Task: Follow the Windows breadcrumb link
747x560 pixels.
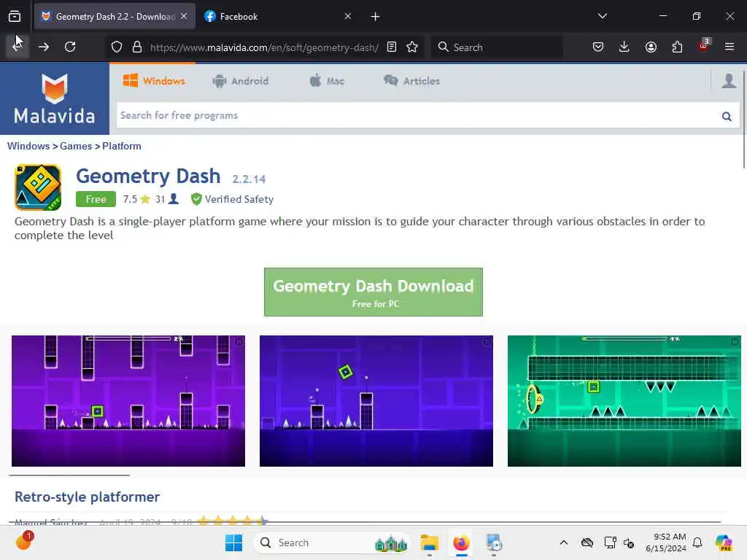Action: (28, 146)
